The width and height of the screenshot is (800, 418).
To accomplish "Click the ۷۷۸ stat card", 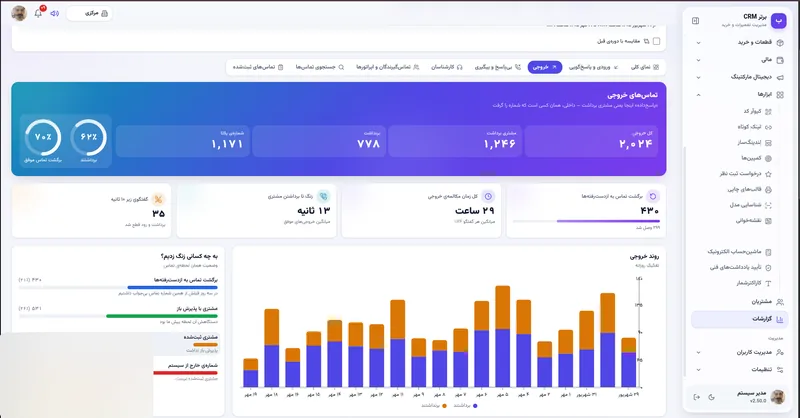I will point(319,141).
